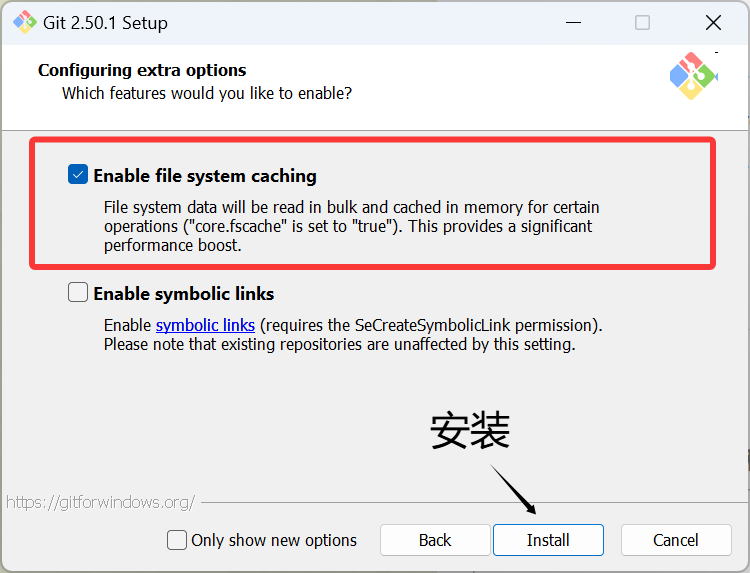Click the "Configuring extra options" heading
Screen dimensions: 750x573
tap(142, 70)
